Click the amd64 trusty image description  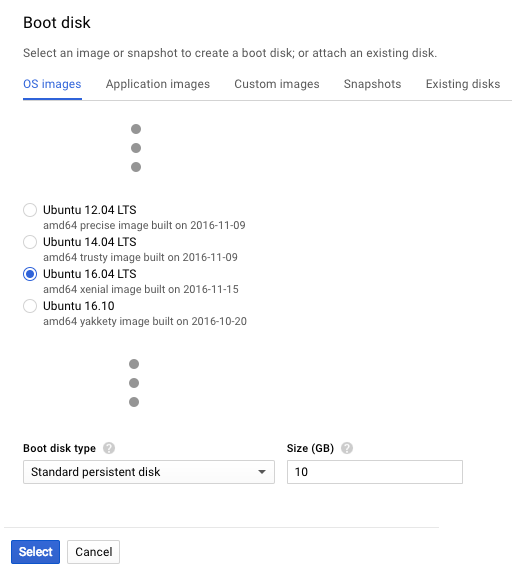pyautogui.click(x=140, y=257)
